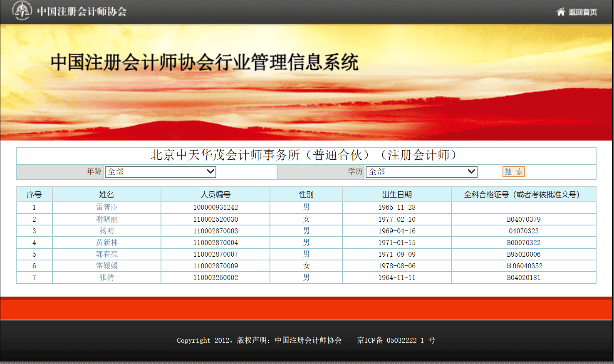Click the name 郭春亮
The image size is (614, 364).
[106, 254]
